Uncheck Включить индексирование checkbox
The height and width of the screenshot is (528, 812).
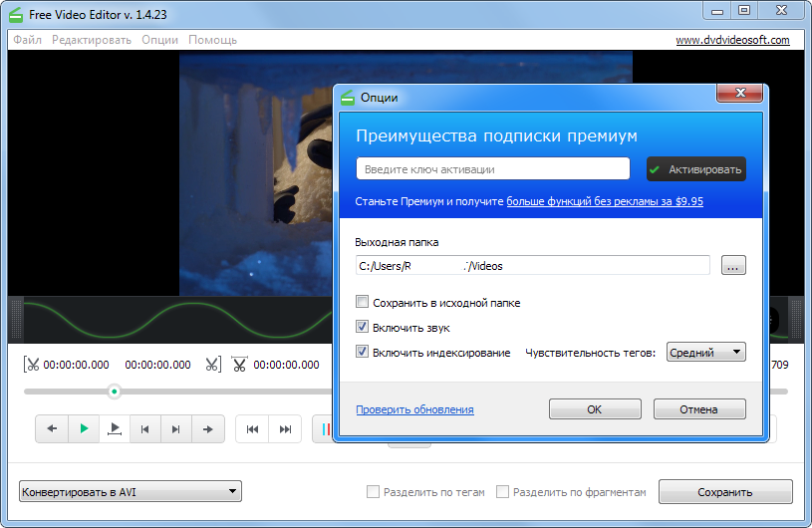(362, 352)
